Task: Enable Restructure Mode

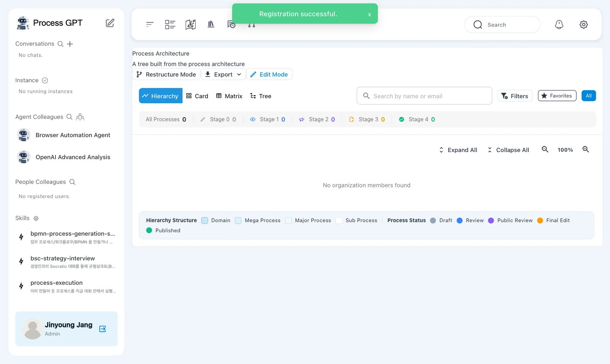Action: tap(166, 75)
